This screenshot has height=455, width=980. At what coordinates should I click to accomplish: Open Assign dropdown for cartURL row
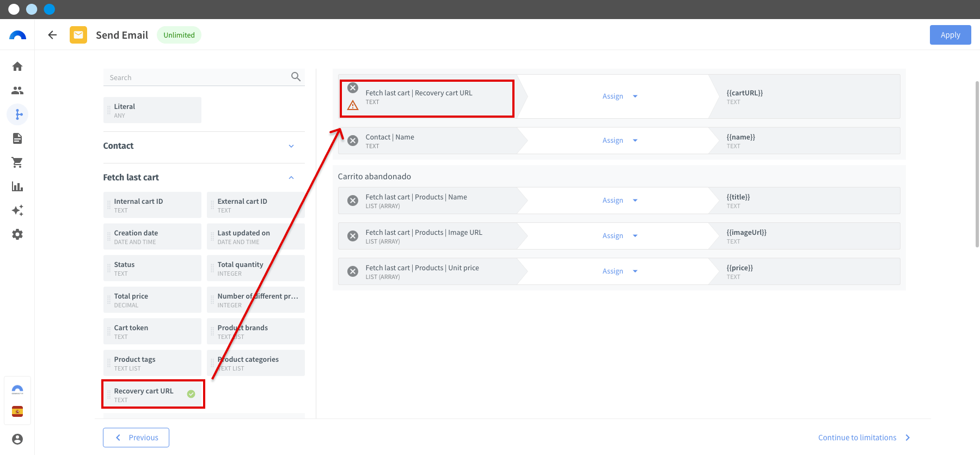click(620, 96)
